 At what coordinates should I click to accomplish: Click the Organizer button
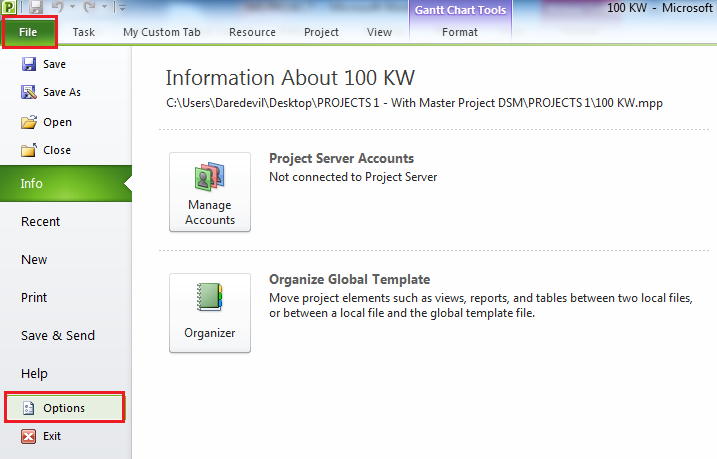click(x=210, y=313)
